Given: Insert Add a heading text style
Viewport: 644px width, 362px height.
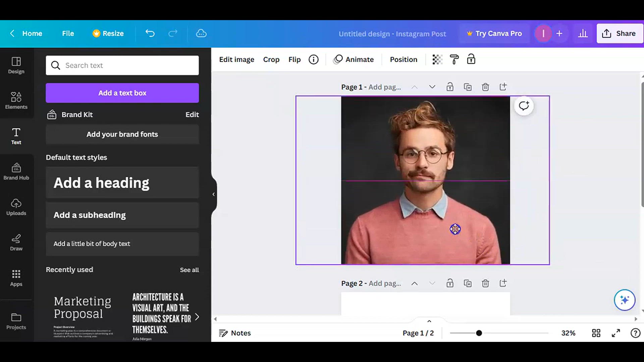Looking at the screenshot, I should point(122,183).
